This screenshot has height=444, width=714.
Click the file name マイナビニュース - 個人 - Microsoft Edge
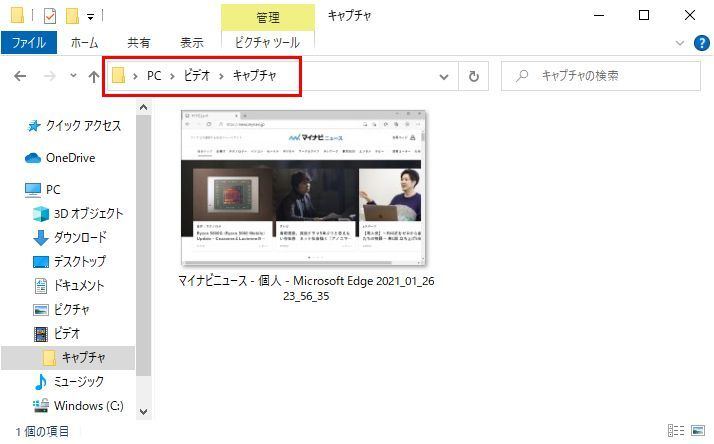306,288
